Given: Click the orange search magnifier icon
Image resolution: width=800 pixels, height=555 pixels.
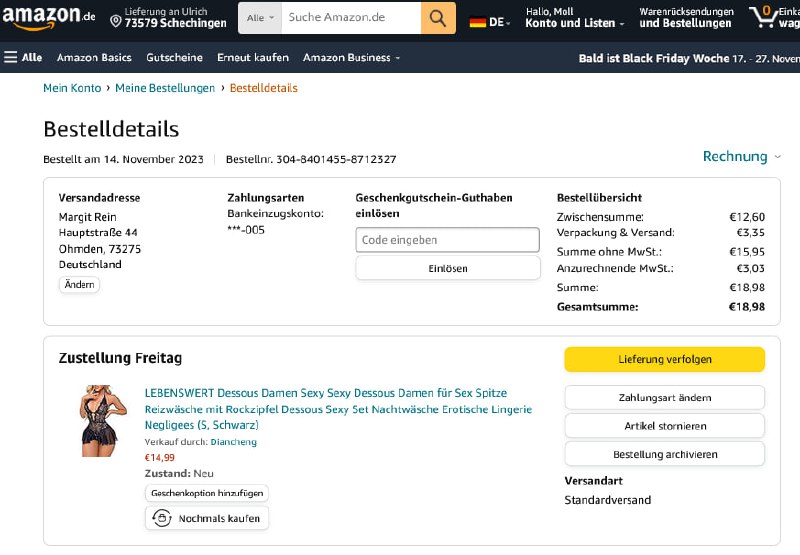Looking at the screenshot, I should pos(438,18).
